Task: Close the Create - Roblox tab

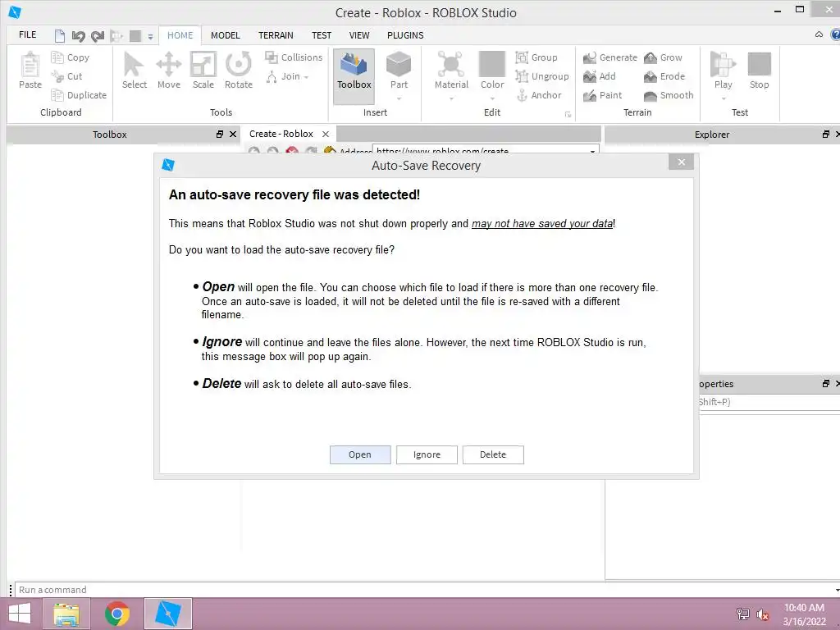Action: click(x=325, y=134)
